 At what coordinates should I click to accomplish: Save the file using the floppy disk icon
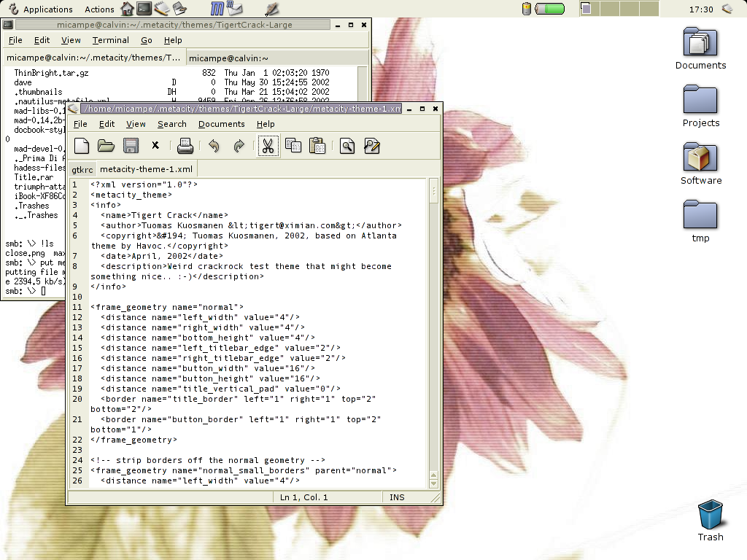131,147
